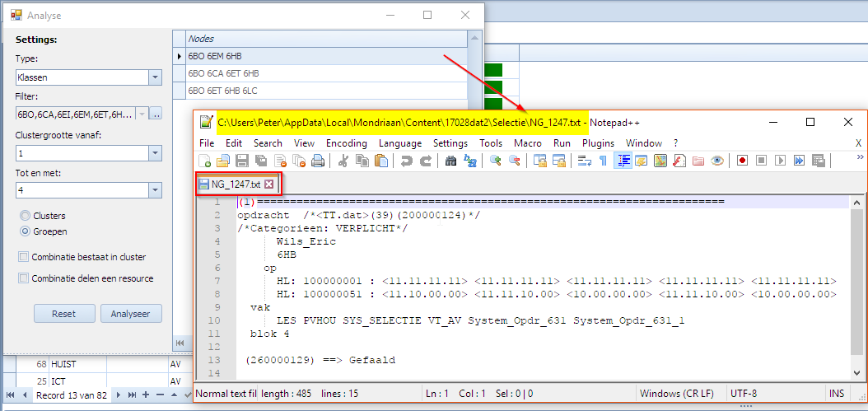Click the Cut scissors icon in Notepad++
The image size is (868, 411).
343,161
